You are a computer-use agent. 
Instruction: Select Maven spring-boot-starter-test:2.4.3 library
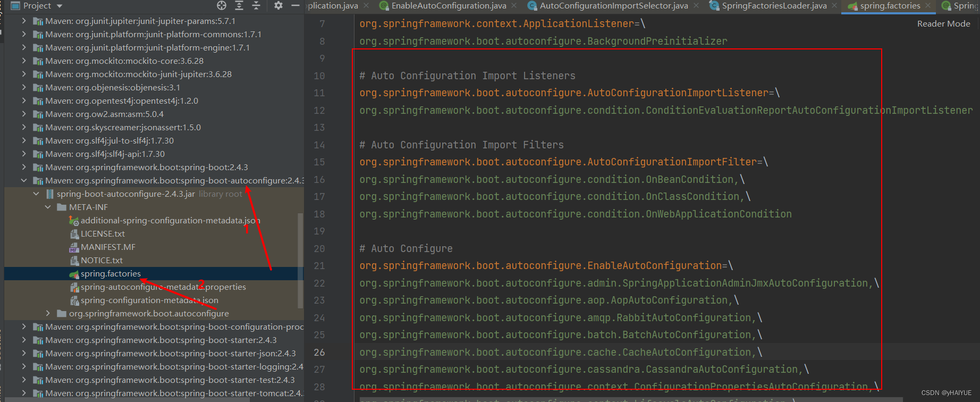pyautogui.click(x=170, y=380)
